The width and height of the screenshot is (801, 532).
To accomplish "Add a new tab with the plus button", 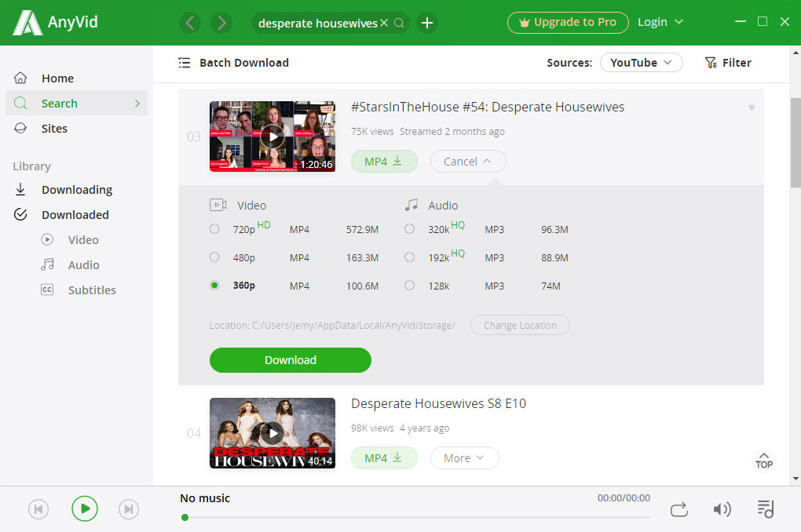I will tap(427, 23).
